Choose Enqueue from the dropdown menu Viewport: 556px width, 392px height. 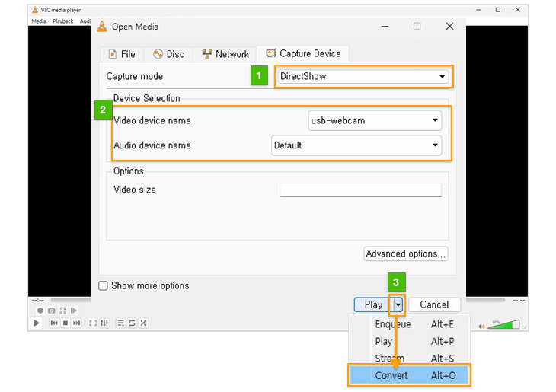tap(410, 324)
